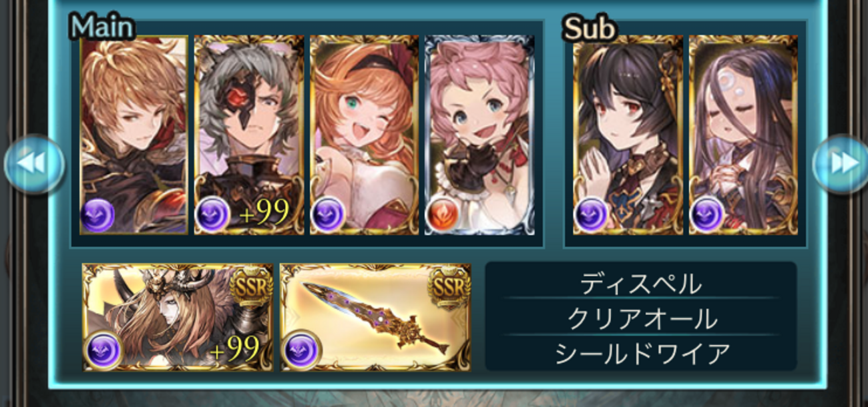Click the dark element icon on the sword
This screenshot has width=868, height=407.
tap(301, 349)
